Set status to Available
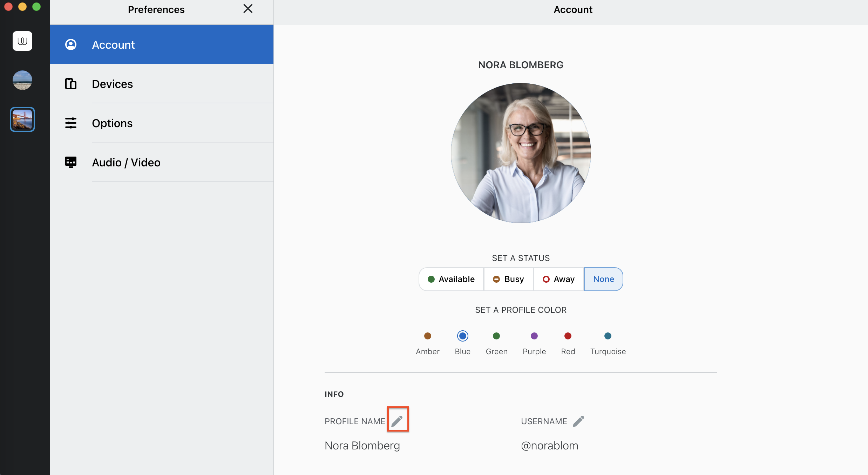This screenshot has width=868, height=475. (451, 279)
